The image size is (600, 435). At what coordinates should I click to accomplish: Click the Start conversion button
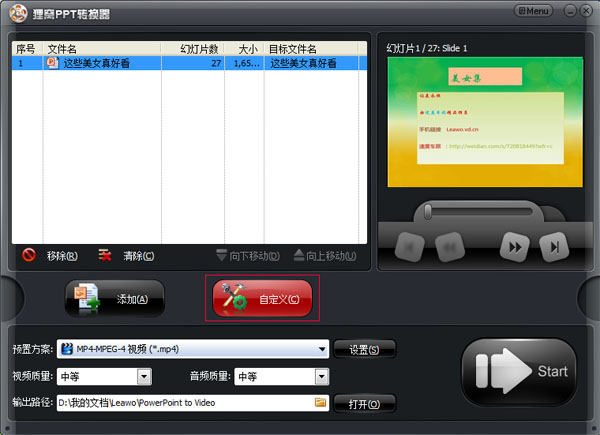[519, 371]
